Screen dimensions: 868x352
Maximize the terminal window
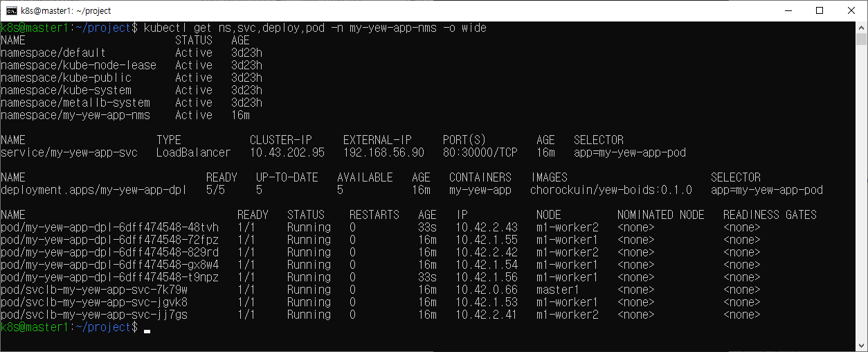click(820, 10)
